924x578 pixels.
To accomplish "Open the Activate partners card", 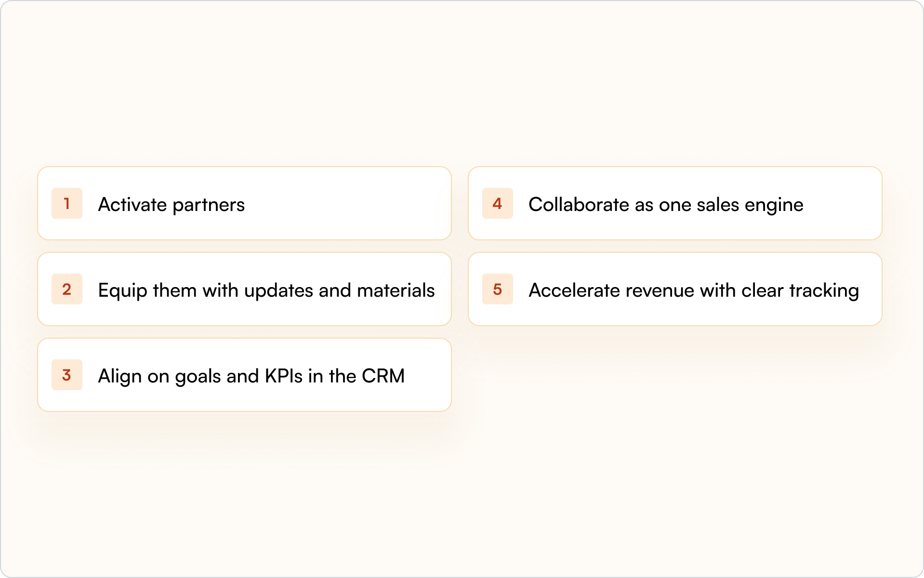I will 245,203.
